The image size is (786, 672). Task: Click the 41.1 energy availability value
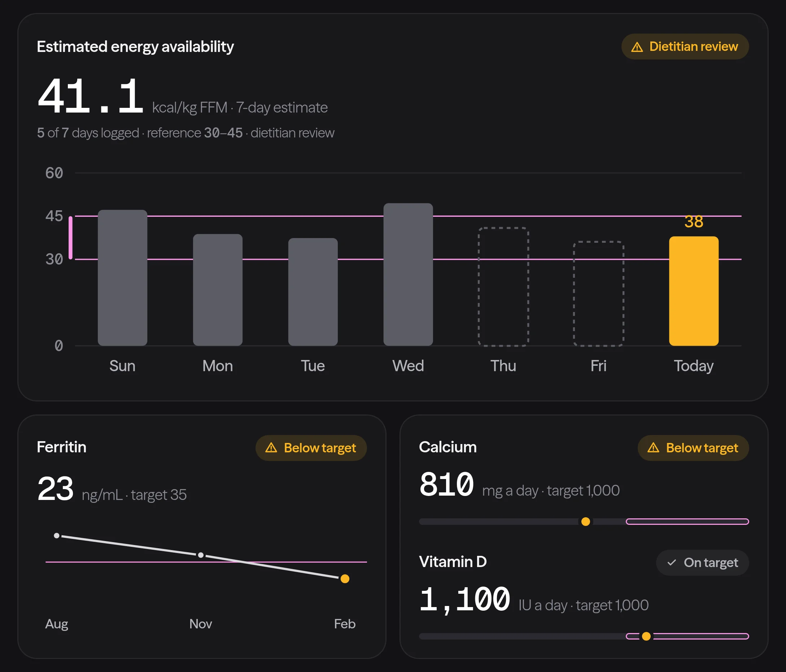point(91,96)
